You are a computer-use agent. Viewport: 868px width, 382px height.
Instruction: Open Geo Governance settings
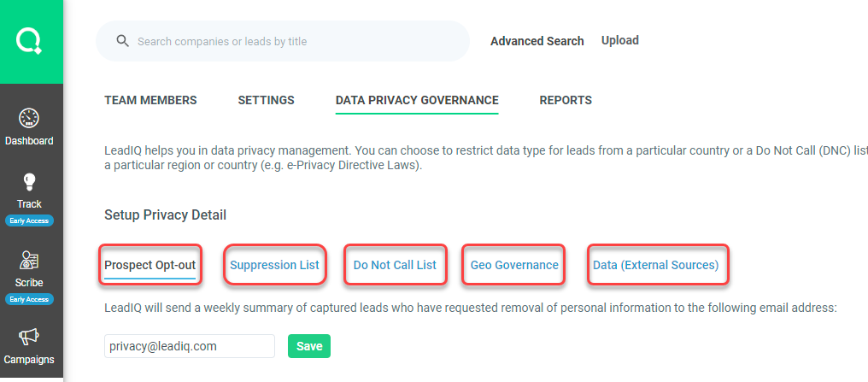pyautogui.click(x=514, y=265)
